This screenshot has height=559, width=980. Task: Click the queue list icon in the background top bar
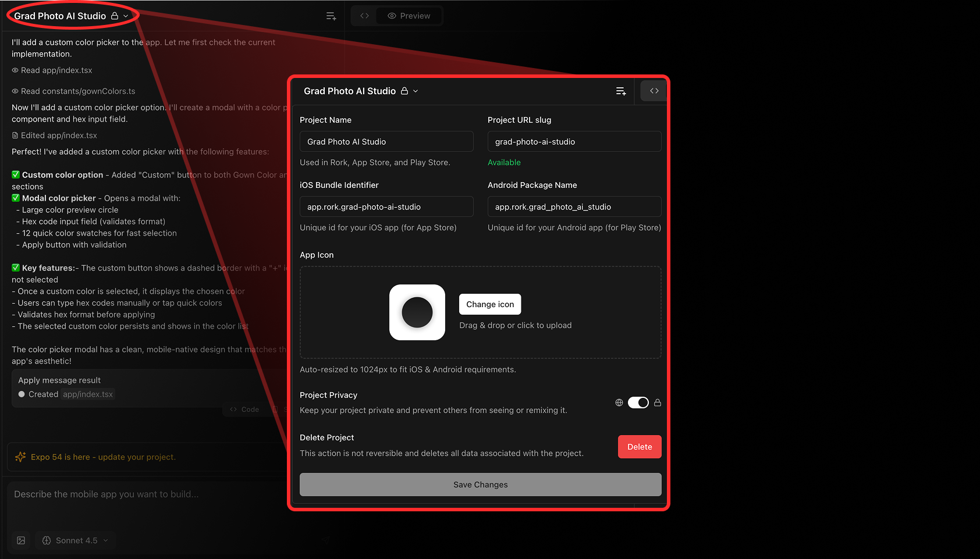coord(331,16)
